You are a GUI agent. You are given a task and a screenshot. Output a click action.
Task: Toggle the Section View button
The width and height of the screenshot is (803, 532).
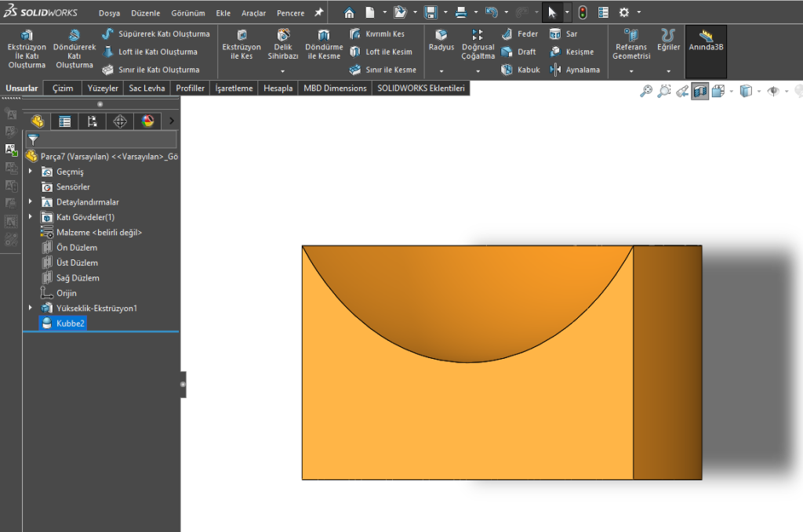(700, 92)
